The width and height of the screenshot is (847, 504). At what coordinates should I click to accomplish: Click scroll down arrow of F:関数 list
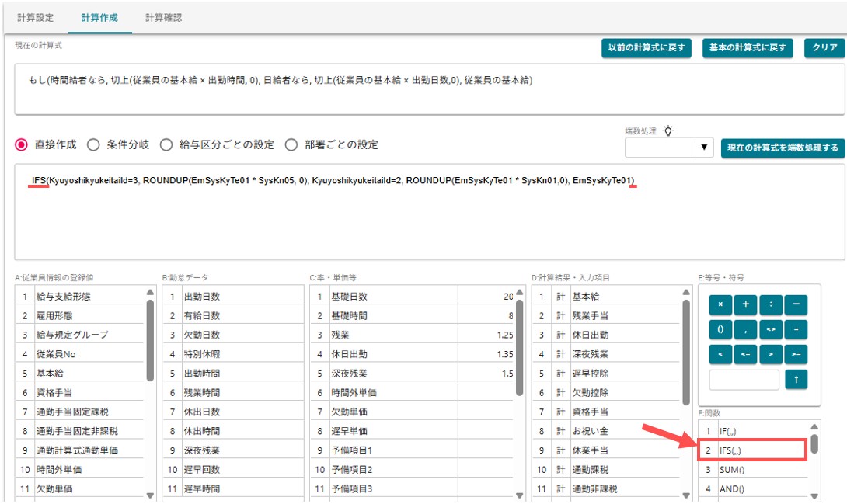click(814, 496)
